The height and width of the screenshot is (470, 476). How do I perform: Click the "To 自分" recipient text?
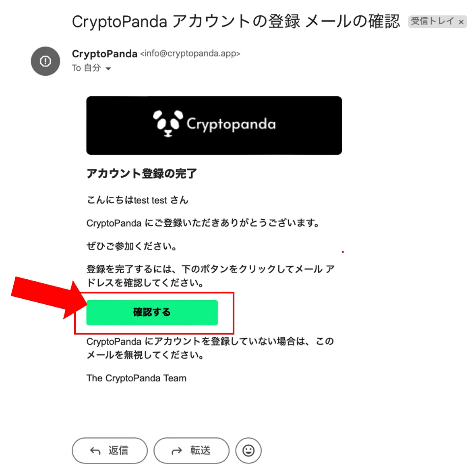pos(86,68)
